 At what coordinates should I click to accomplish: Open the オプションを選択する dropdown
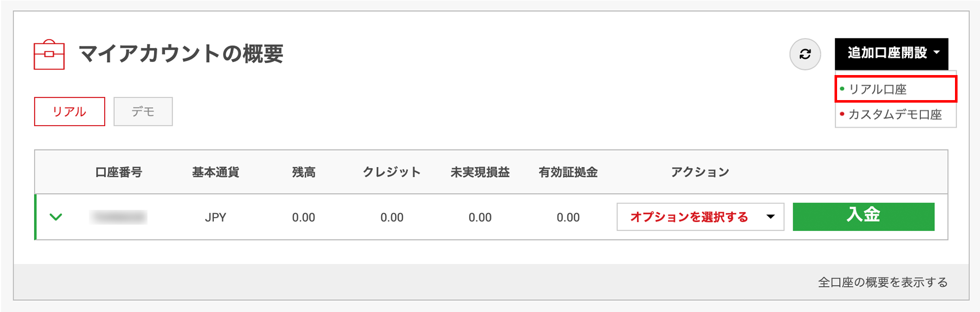pos(700,217)
